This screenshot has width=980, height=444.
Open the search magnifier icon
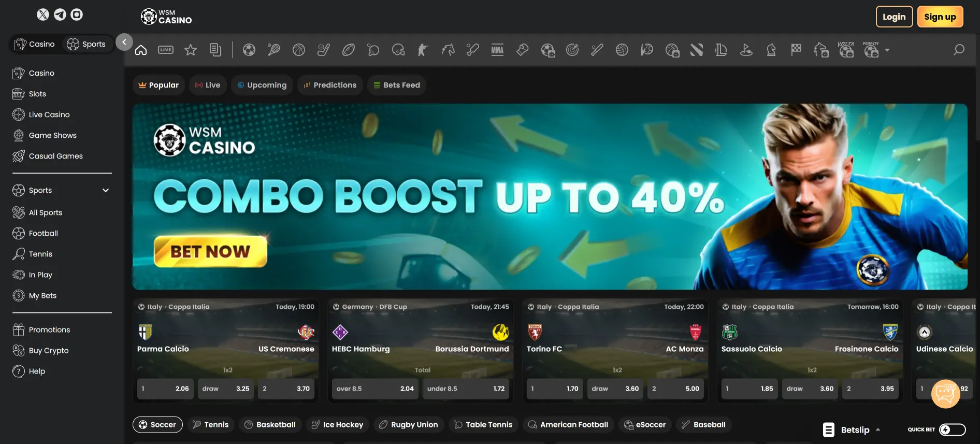point(959,50)
